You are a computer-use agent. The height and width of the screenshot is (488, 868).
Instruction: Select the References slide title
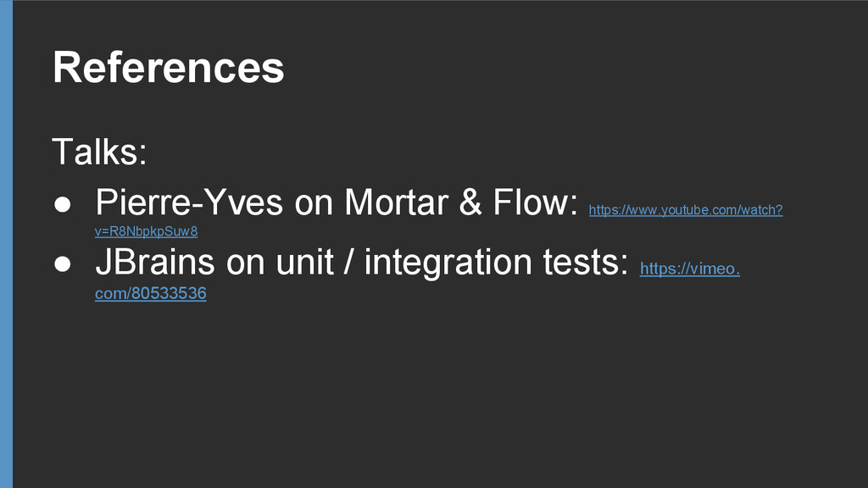pos(168,68)
